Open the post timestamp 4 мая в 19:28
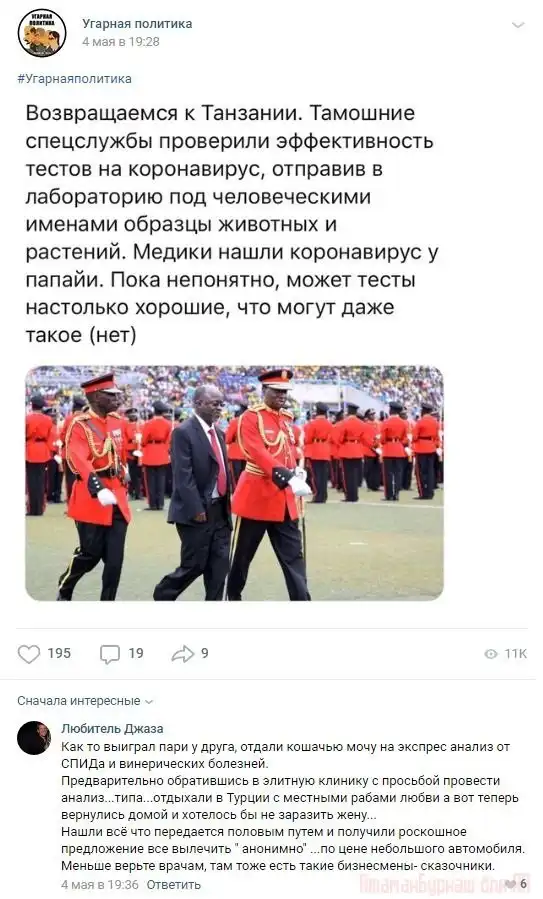 (x=120, y=42)
